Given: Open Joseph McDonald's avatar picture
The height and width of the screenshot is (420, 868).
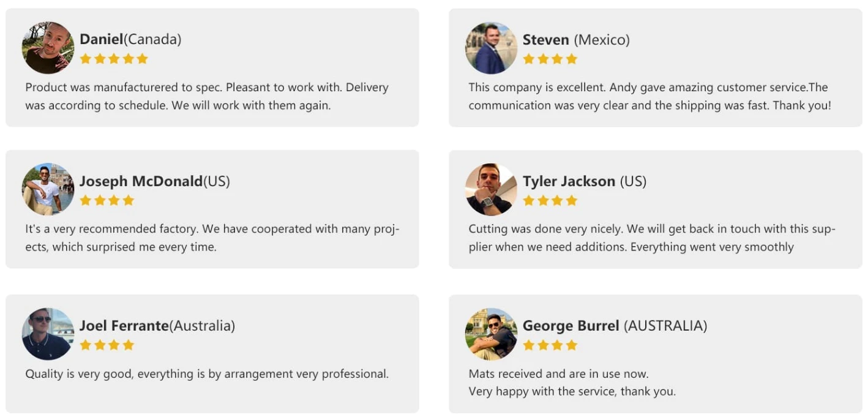Looking at the screenshot, I should point(48,189).
